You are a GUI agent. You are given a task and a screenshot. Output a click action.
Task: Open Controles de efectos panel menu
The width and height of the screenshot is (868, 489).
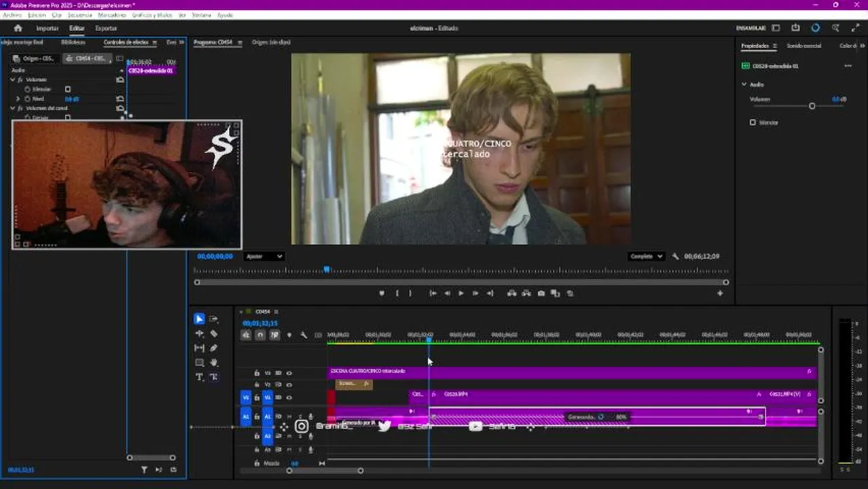tap(155, 42)
